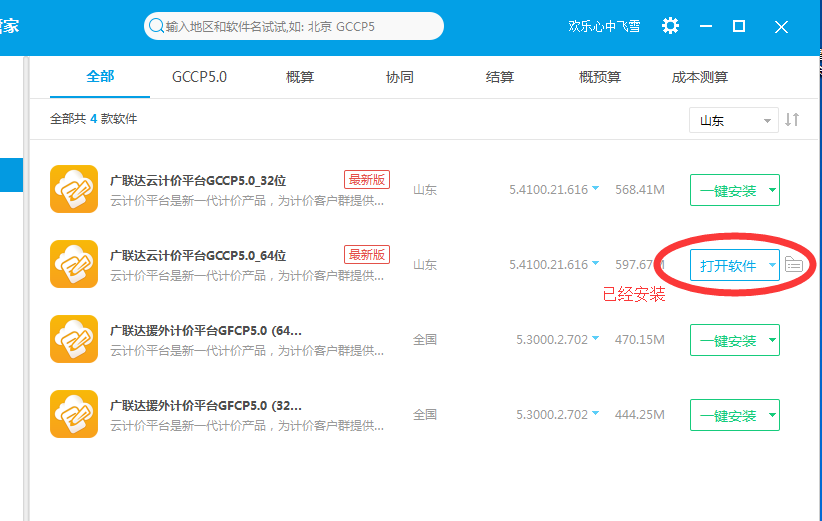The image size is (822, 521).
Task: Click the description under GCCP5.0_32位
Action: click(x=247, y=200)
